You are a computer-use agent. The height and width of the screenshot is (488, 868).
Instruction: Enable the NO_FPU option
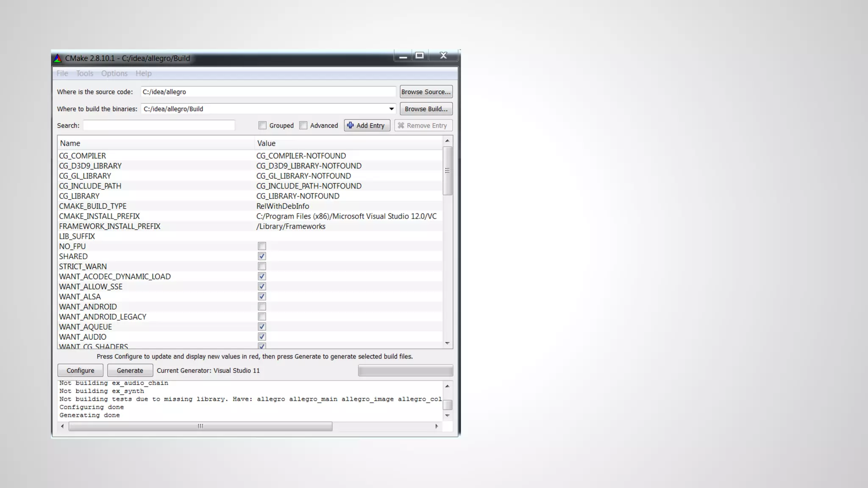[x=262, y=246]
